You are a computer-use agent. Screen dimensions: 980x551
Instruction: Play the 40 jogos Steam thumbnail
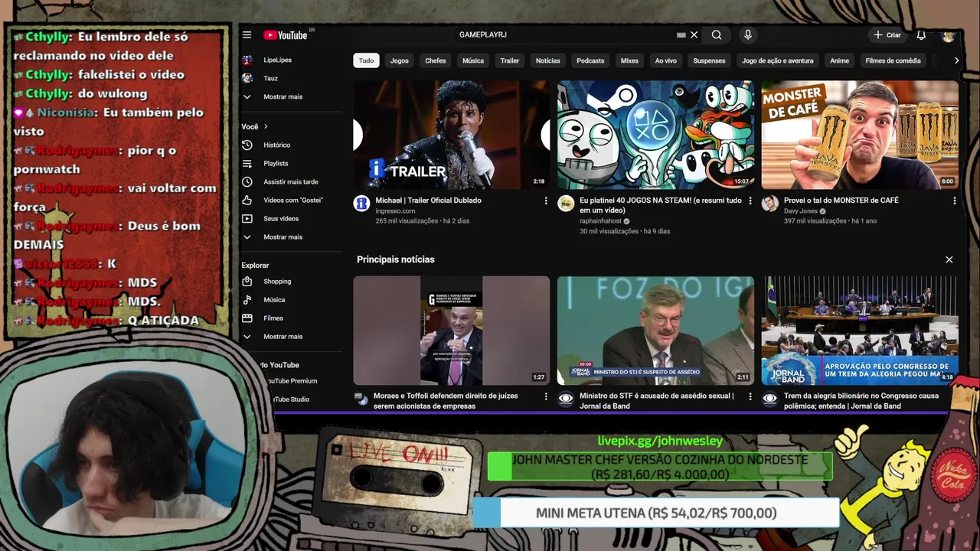point(655,134)
